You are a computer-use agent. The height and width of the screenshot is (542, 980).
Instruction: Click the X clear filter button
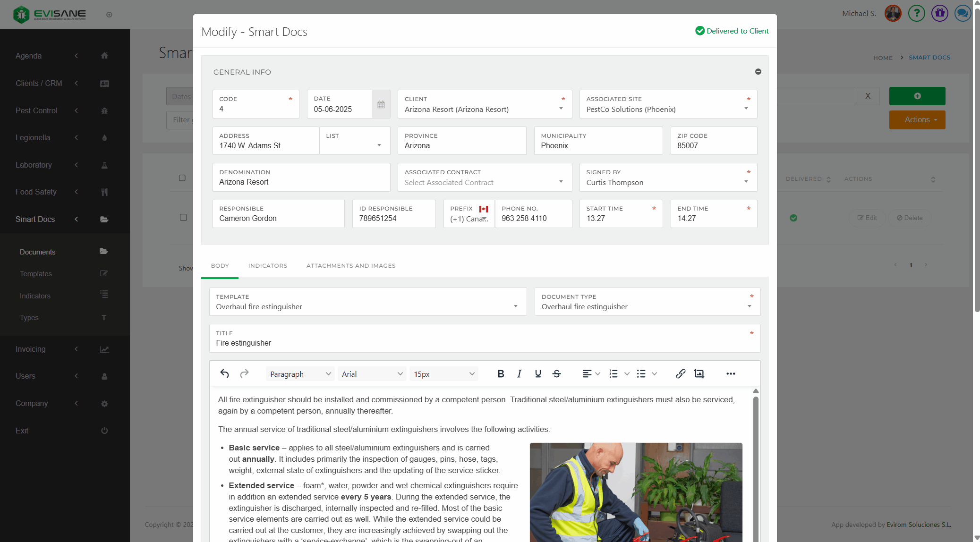(x=868, y=96)
